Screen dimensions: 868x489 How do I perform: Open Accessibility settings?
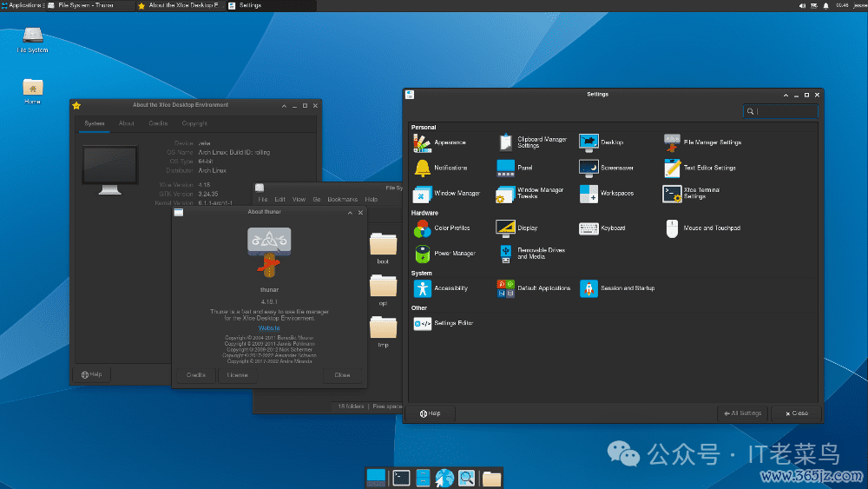coord(441,288)
